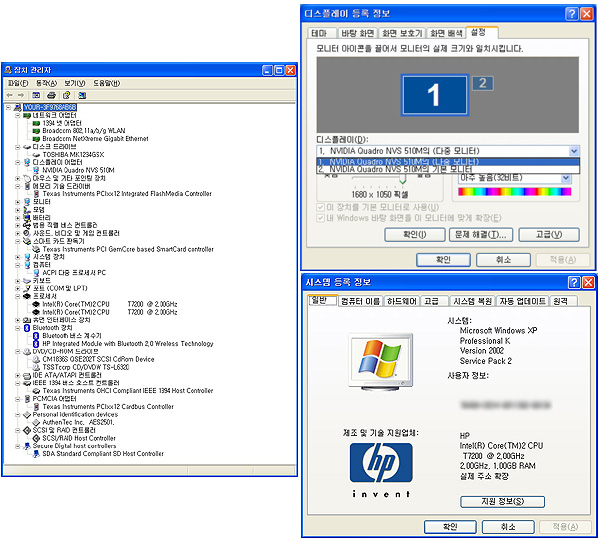
Task: Click the properties view icon in toolbar
Action: pos(36,95)
